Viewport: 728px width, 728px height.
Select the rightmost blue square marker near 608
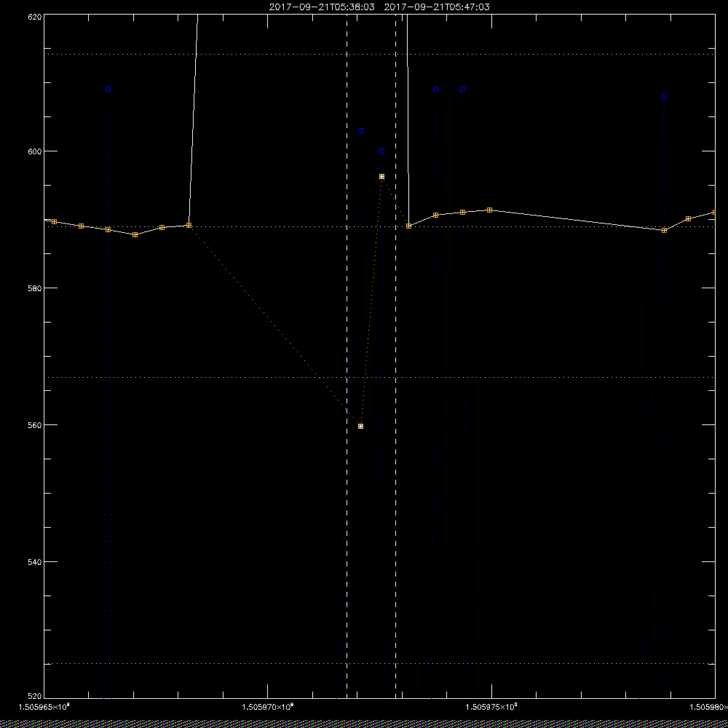point(665,97)
